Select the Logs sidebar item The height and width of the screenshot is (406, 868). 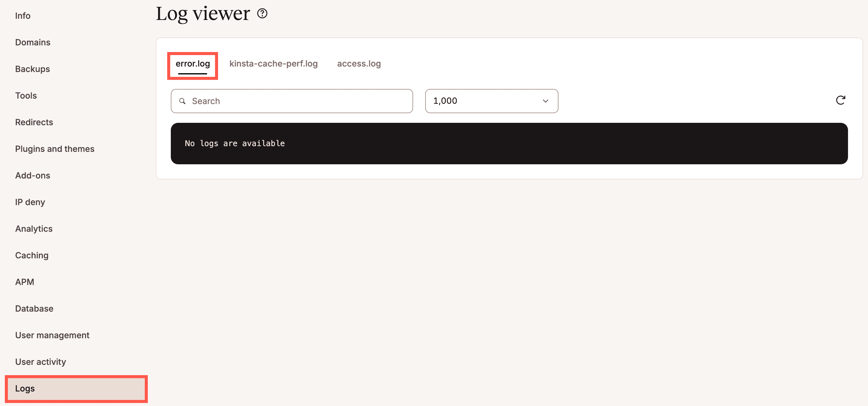(25, 388)
